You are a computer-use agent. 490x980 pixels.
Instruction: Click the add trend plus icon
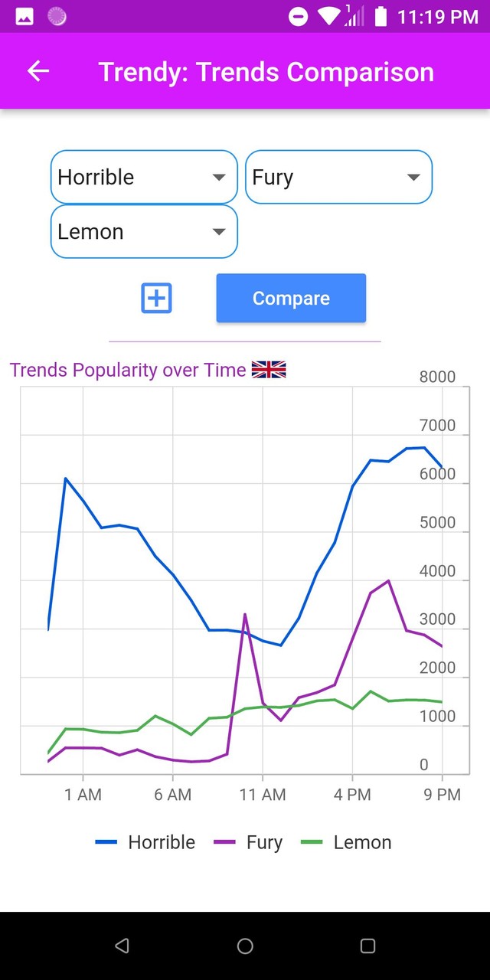tap(157, 298)
